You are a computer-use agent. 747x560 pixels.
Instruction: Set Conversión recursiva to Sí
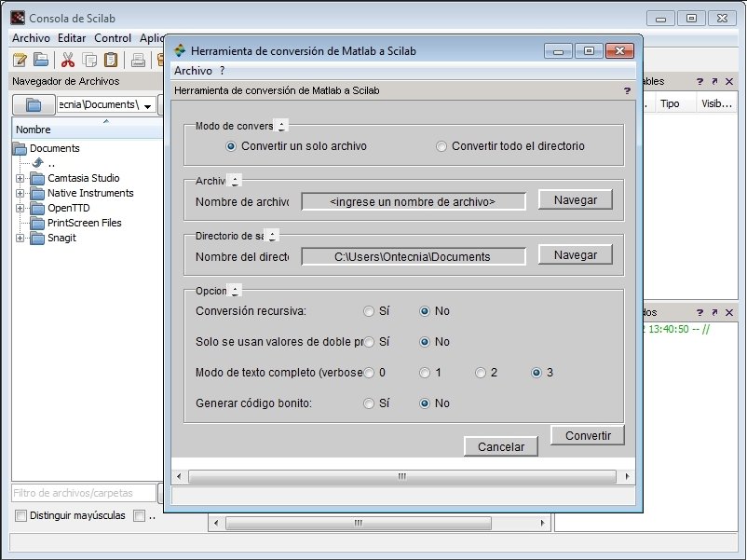click(369, 311)
